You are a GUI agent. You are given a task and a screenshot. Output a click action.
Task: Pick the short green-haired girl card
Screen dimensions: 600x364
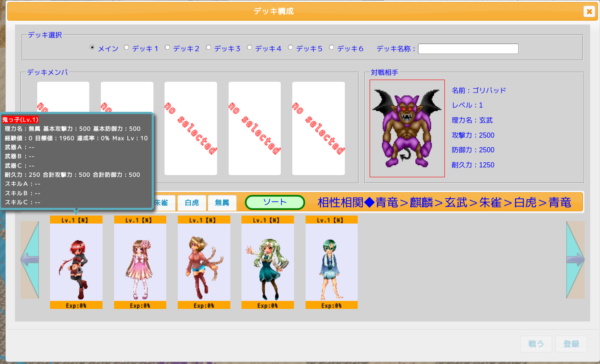pyautogui.click(x=332, y=262)
